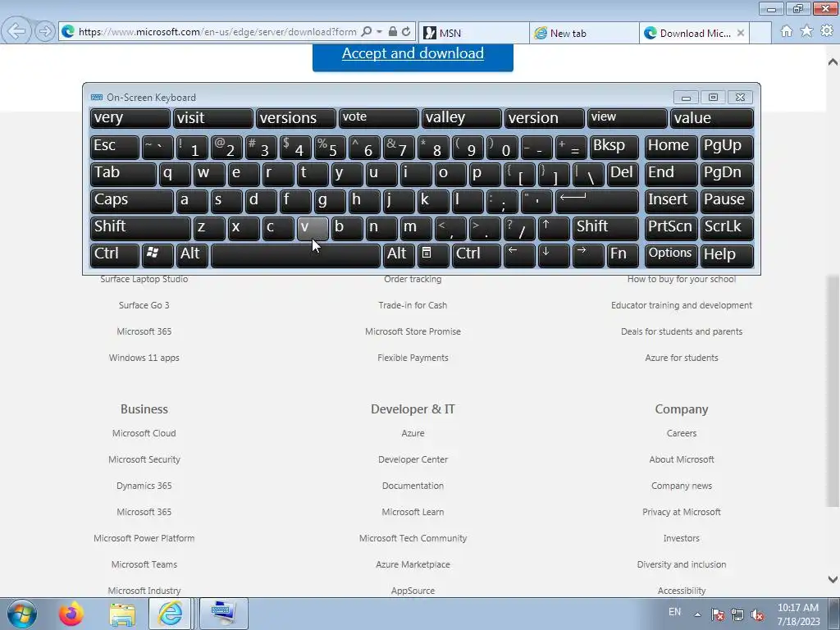Open the Surface Go 3 link

tap(144, 305)
